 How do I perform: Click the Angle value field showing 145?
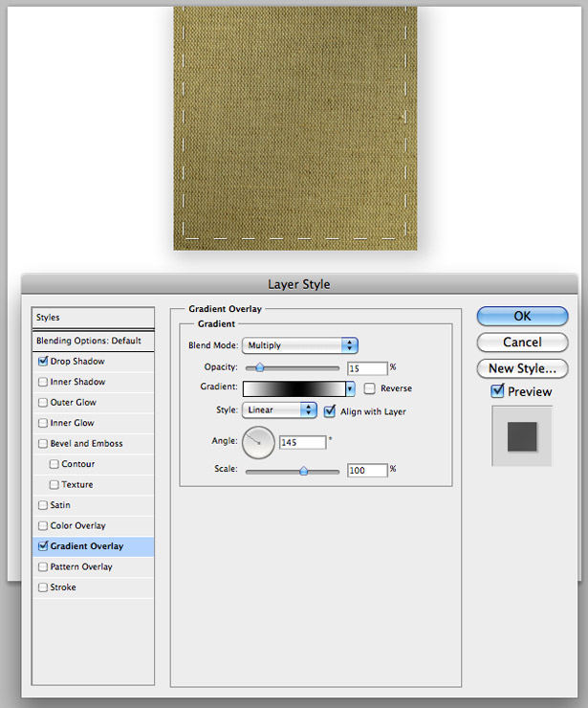[303, 442]
